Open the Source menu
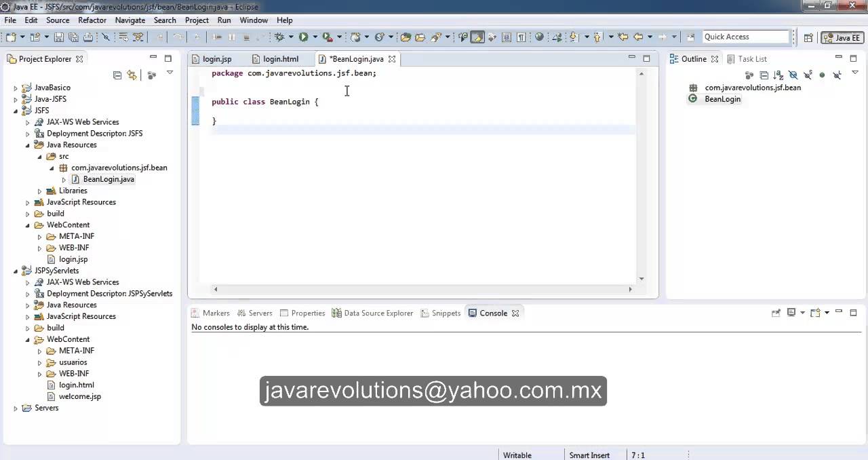This screenshot has height=460, width=868. 58,20
